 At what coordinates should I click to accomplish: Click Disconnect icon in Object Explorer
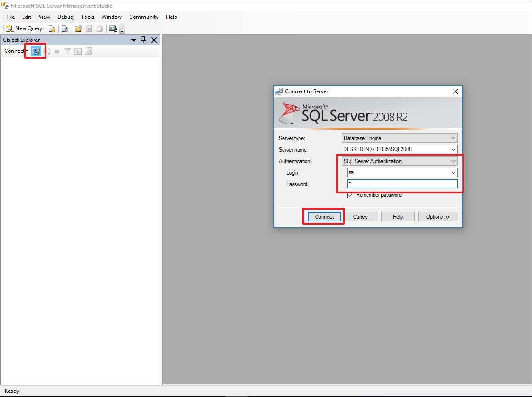(47, 51)
